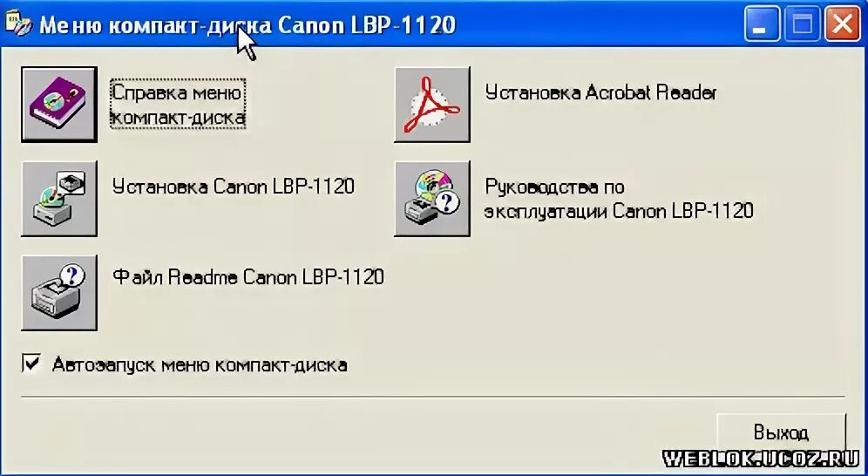Click the greyed-out maximize button
Screen dimensions: 868x476
(802, 24)
